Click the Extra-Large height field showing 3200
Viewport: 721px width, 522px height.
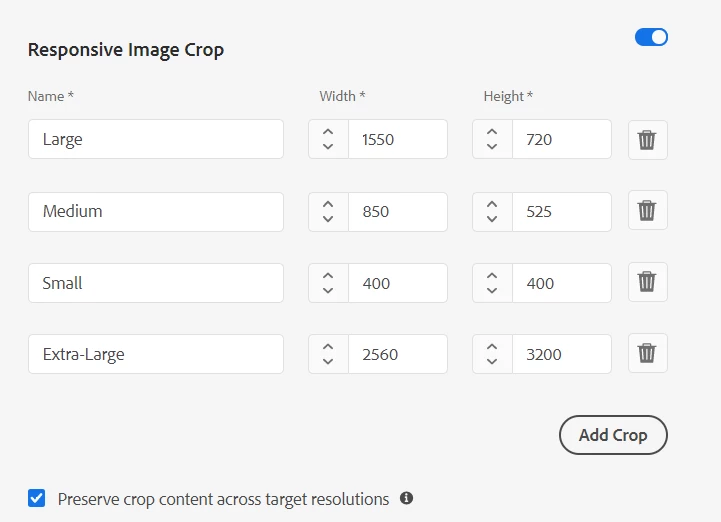(561, 354)
